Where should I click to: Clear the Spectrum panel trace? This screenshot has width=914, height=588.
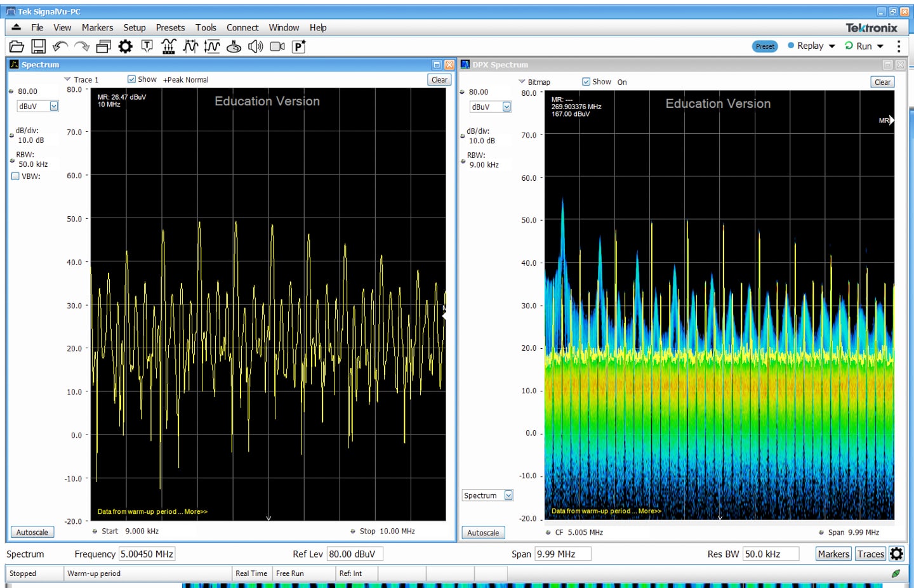(439, 80)
